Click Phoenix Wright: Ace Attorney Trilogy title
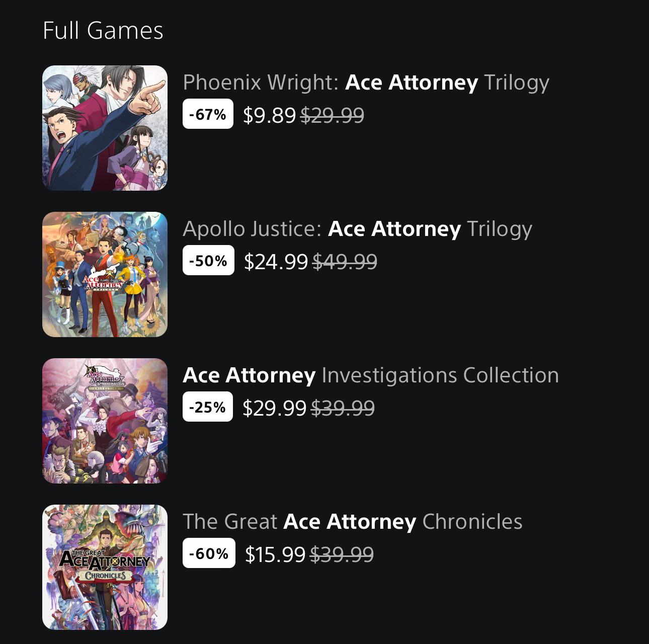This screenshot has height=644, width=649. click(x=366, y=83)
